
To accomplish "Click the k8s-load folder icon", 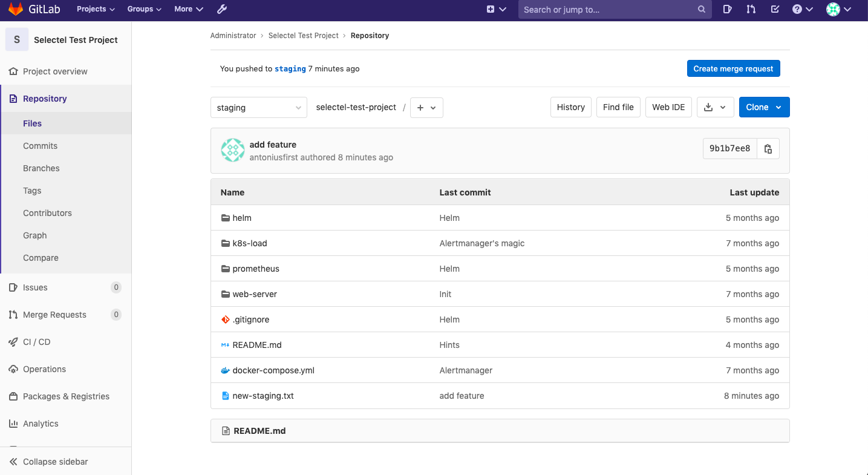I will 226,243.
